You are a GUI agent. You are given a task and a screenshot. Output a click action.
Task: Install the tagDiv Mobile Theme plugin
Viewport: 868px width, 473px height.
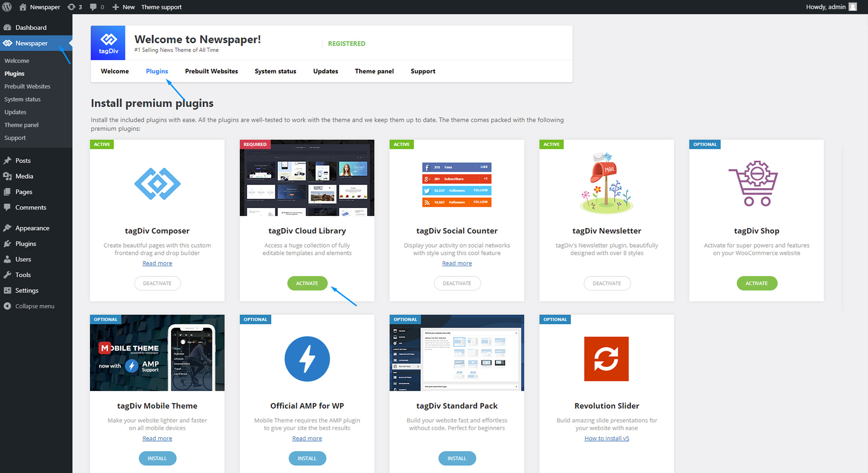point(157,458)
